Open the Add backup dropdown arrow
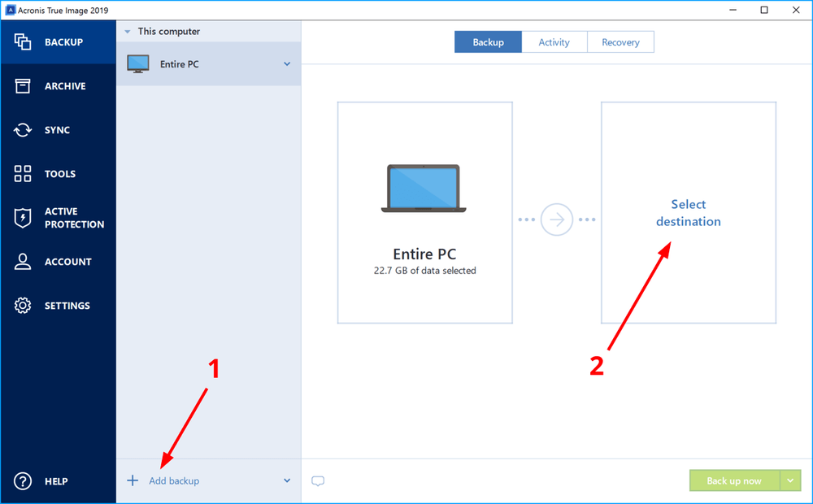 tap(287, 480)
